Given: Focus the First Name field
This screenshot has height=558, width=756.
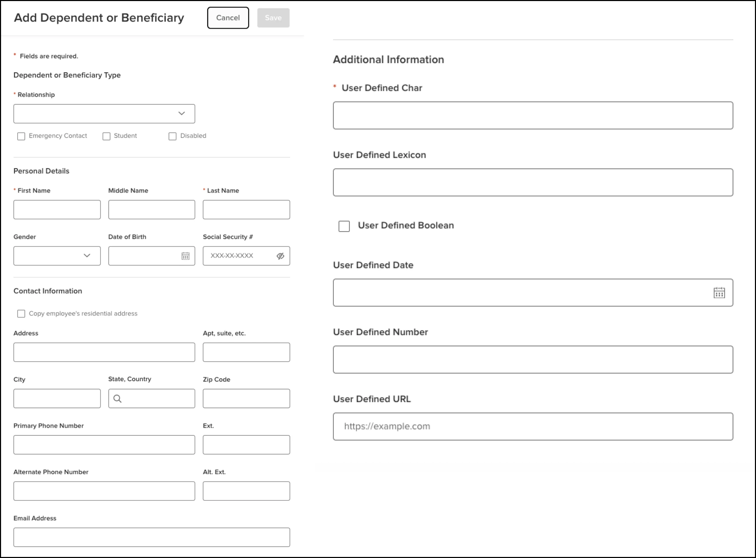Looking at the screenshot, I should pos(57,210).
